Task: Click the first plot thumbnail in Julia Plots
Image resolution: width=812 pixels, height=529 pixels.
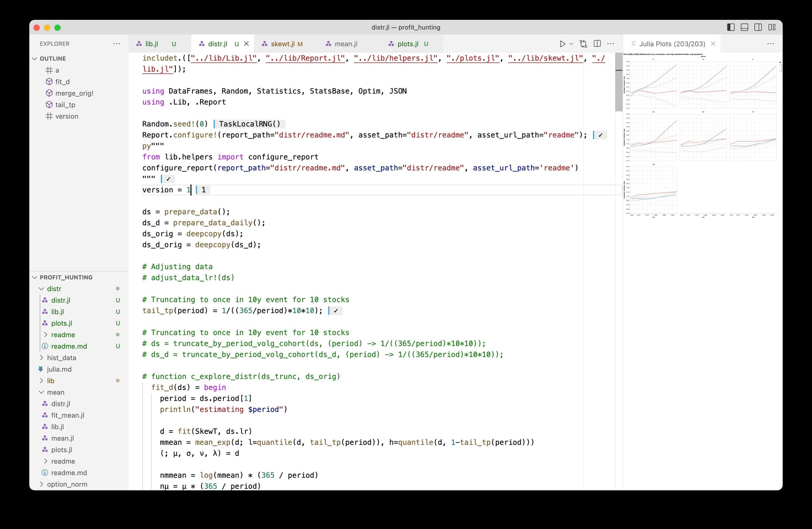Action: pos(653,85)
